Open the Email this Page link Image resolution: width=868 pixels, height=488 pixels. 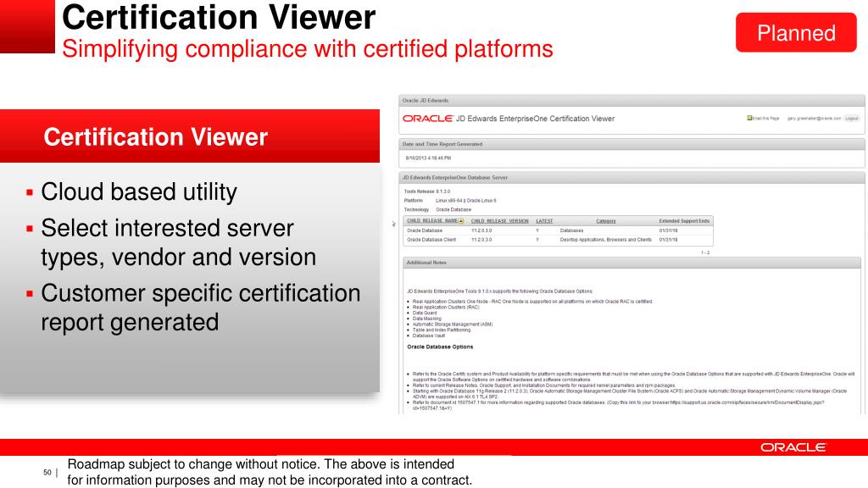point(765,119)
